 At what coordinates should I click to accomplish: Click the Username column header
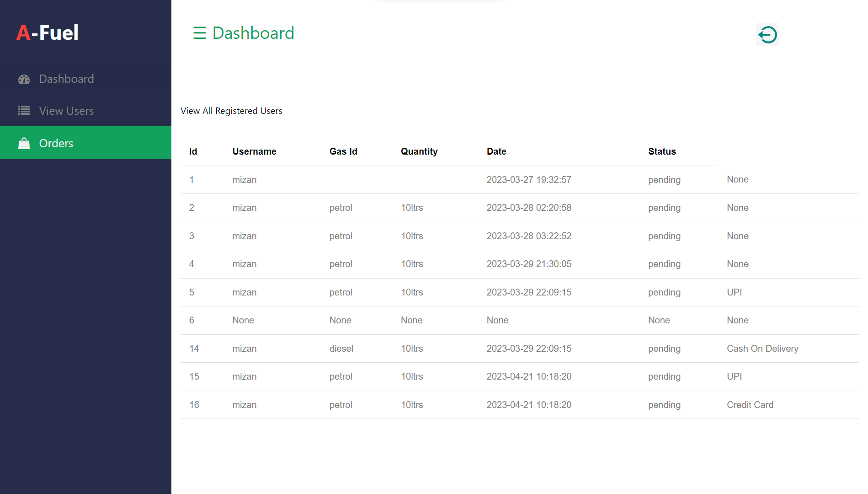click(x=254, y=151)
